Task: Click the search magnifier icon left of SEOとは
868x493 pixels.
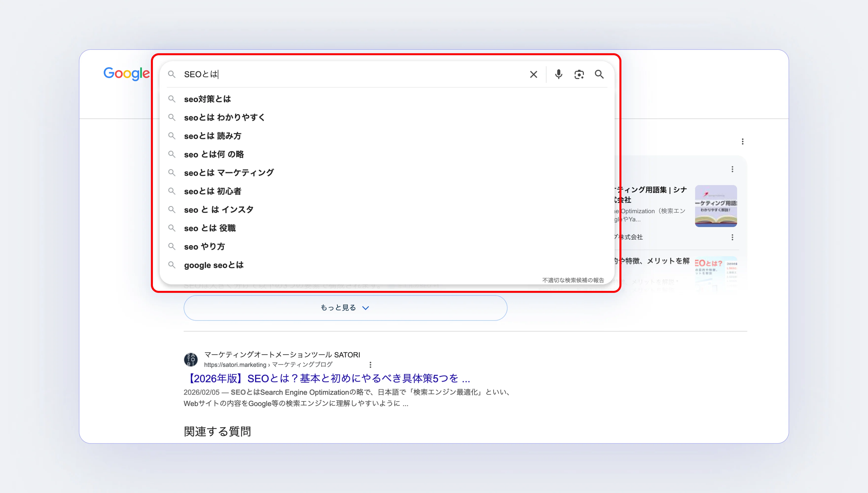Action: pyautogui.click(x=172, y=74)
